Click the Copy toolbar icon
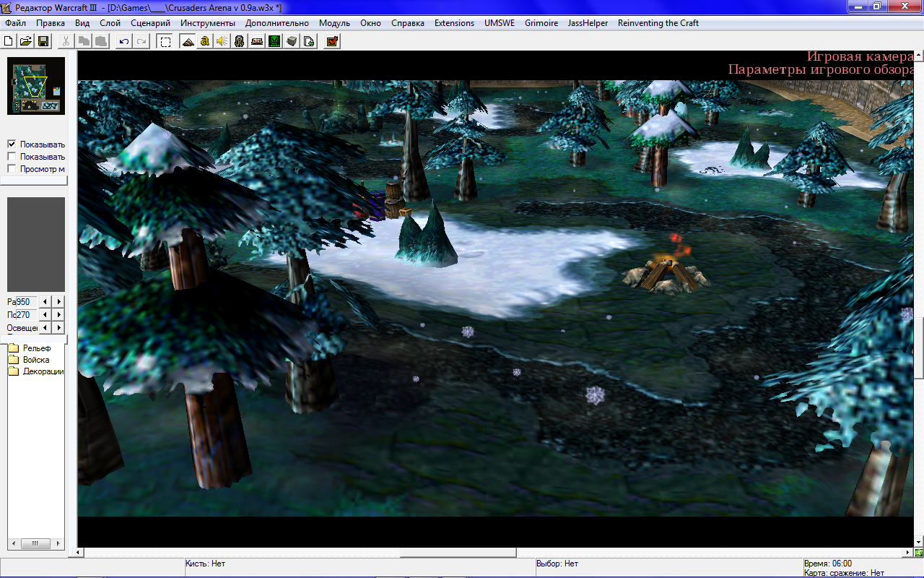 click(x=84, y=41)
